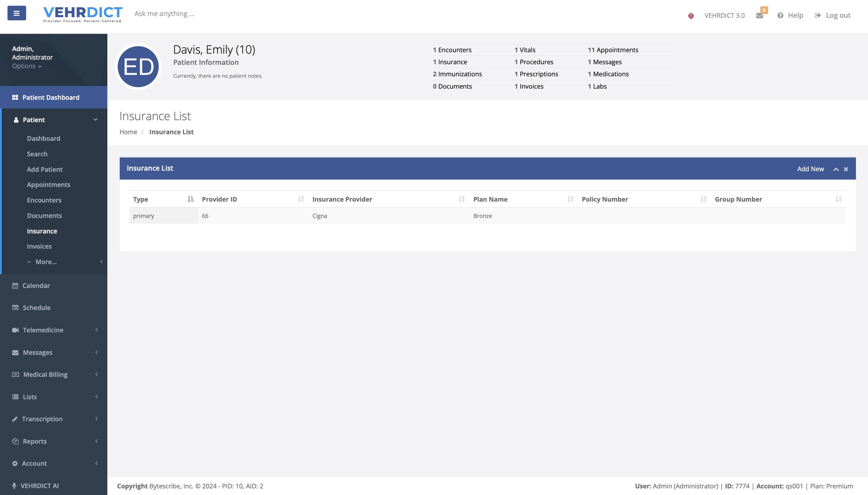
Task: Open the Calendar sidebar item
Action: coord(36,286)
